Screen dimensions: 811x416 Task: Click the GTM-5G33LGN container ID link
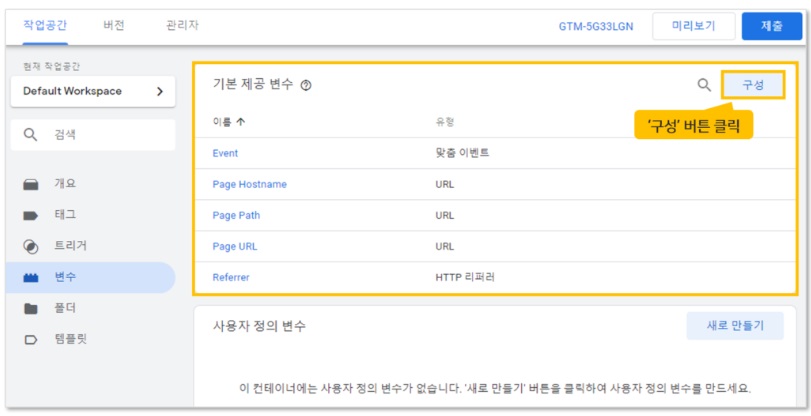click(596, 26)
